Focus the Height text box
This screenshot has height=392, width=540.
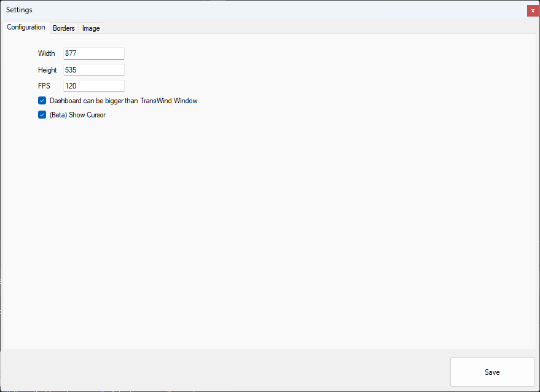(94, 70)
